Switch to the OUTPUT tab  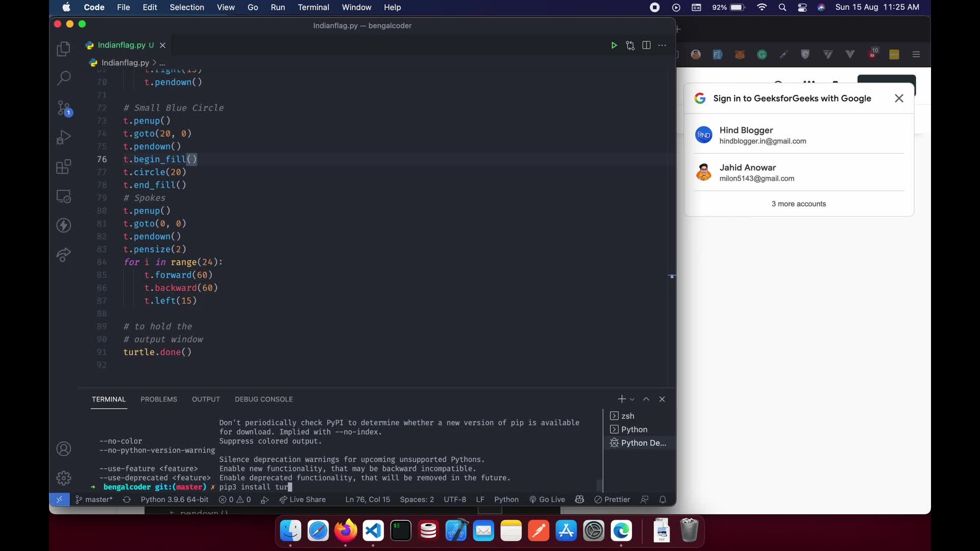[206, 399]
